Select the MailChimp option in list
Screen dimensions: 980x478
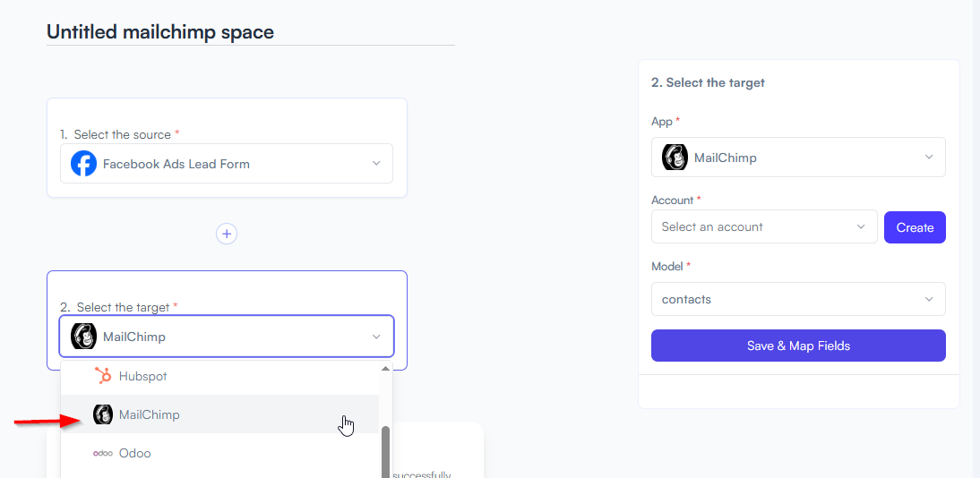pos(220,414)
